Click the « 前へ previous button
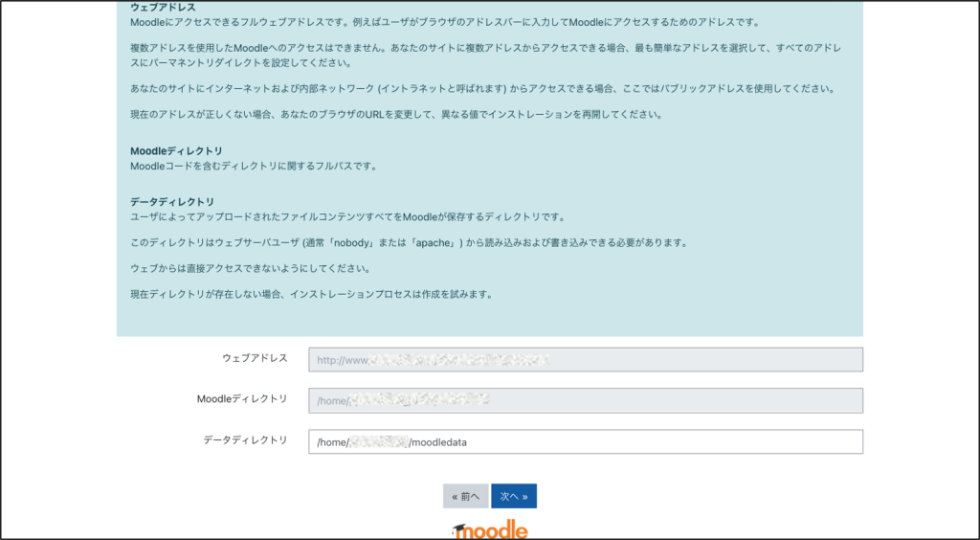The height and width of the screenshot is (540, 980). click(466, 496)
